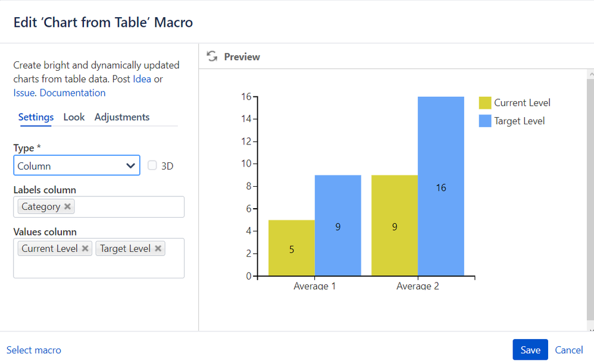
Task: Remove the Current Level tag with its x icon
Action: (x=86, y=249)
